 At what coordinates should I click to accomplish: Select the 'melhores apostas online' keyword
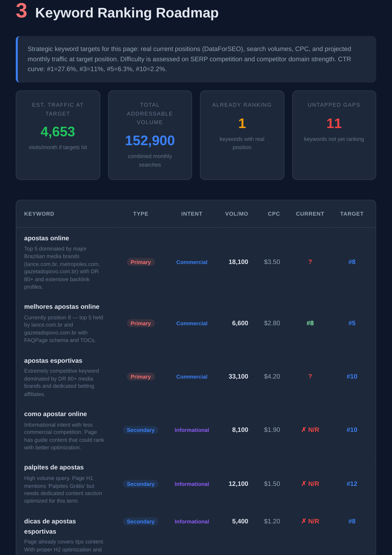coord(62,306)
